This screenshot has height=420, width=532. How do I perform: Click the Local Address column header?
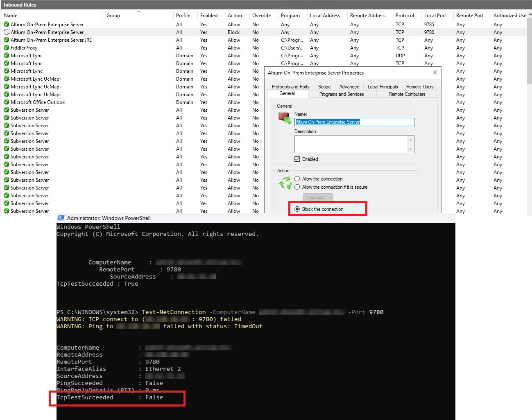tap(328, 16)
